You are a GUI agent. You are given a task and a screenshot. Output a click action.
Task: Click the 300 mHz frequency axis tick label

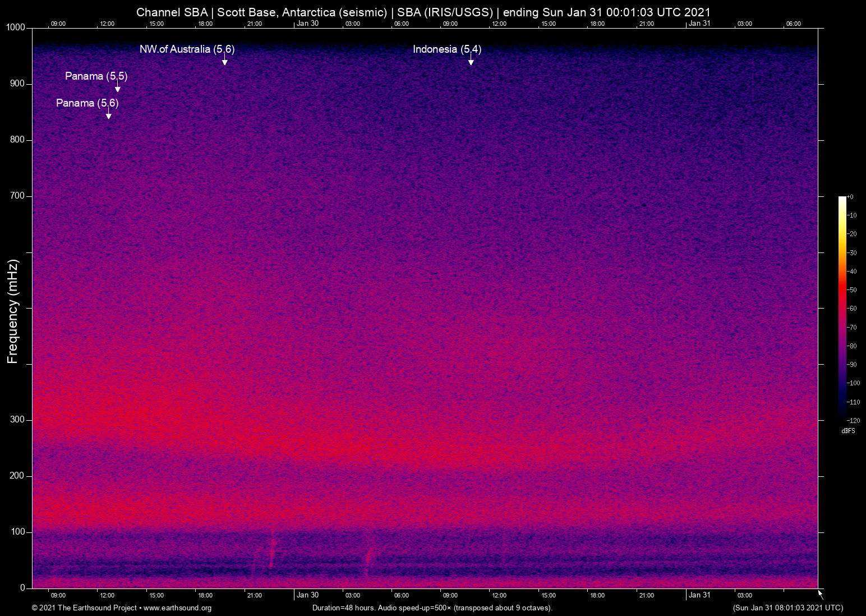click(17, 420)
